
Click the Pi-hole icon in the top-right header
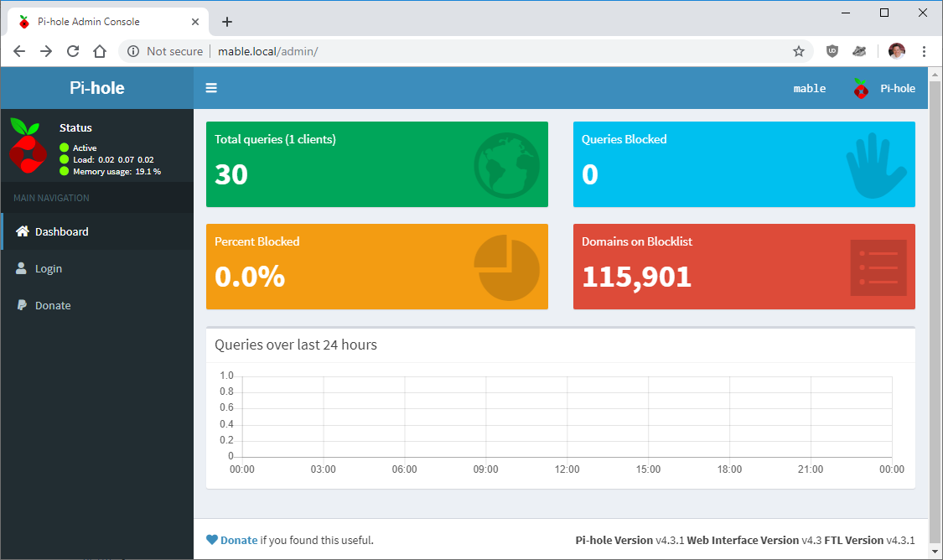[861, 88]
